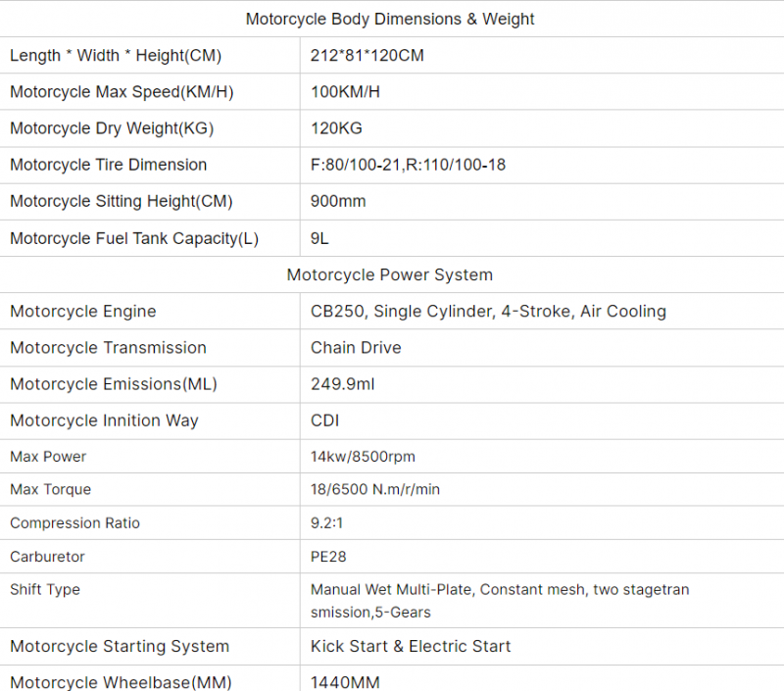
Task: Click the 'Chain Drive' value
Action: click(356, 348)
